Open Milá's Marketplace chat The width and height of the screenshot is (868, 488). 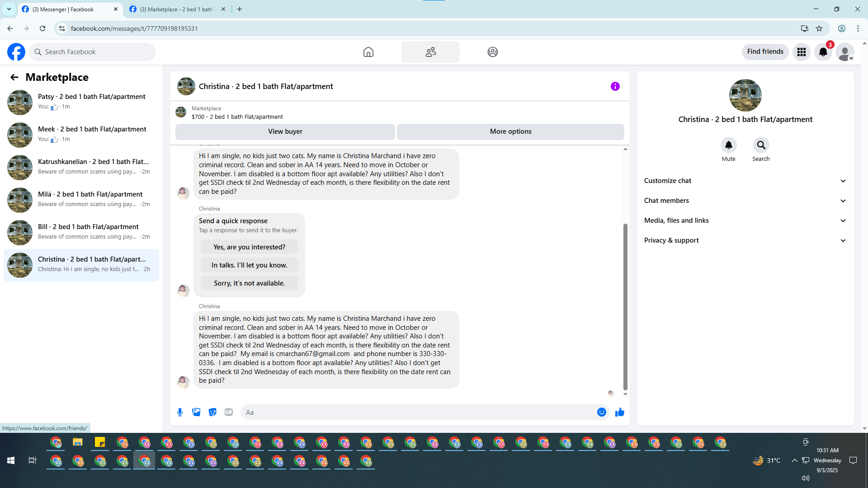coord(81,199)
